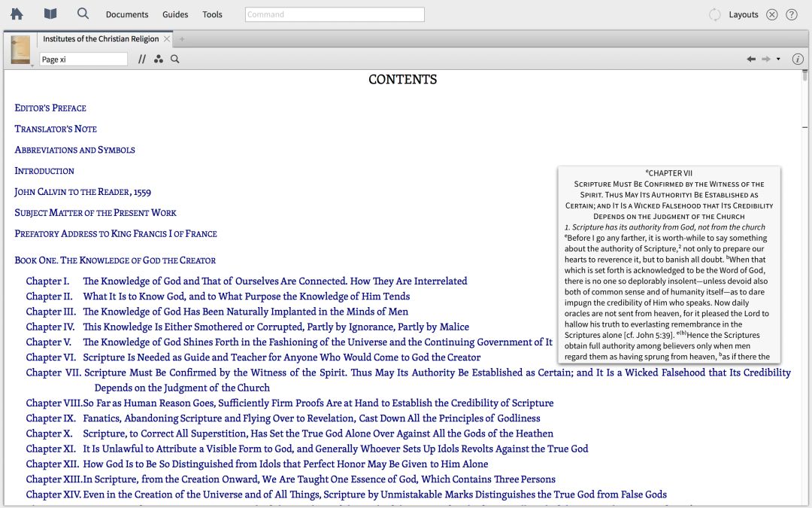This screenshot has height=508, width=812.
Task: Select the Institutes of the Christian Religion tab
Action: [101, 39]
